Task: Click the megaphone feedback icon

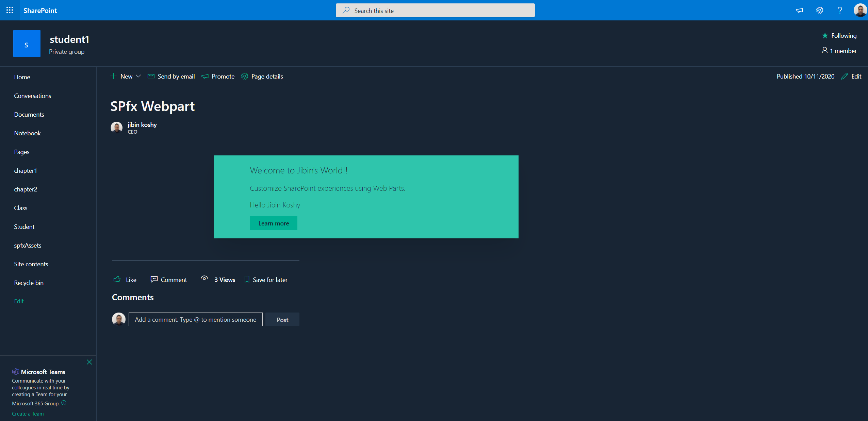Action: pyautogui.click(x=799, y=10)
